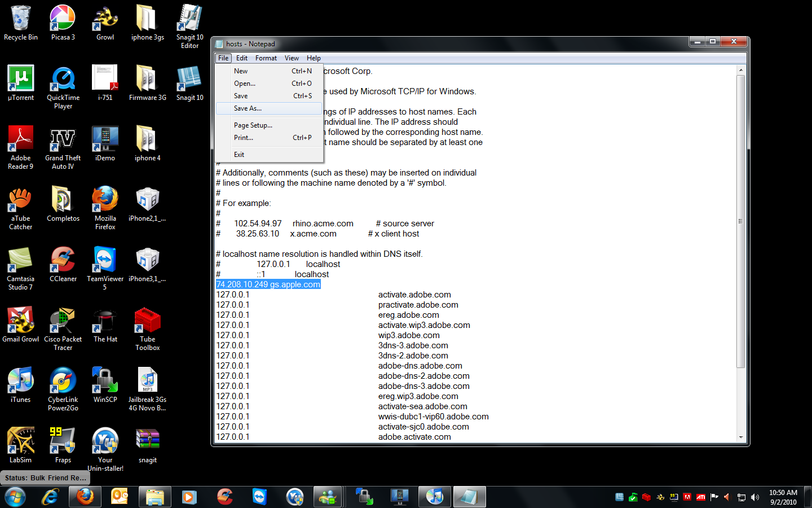The width and height of the screenshot is (812, 508).
Task: Select the iphone 3gs folder
Action: point(148,23)
